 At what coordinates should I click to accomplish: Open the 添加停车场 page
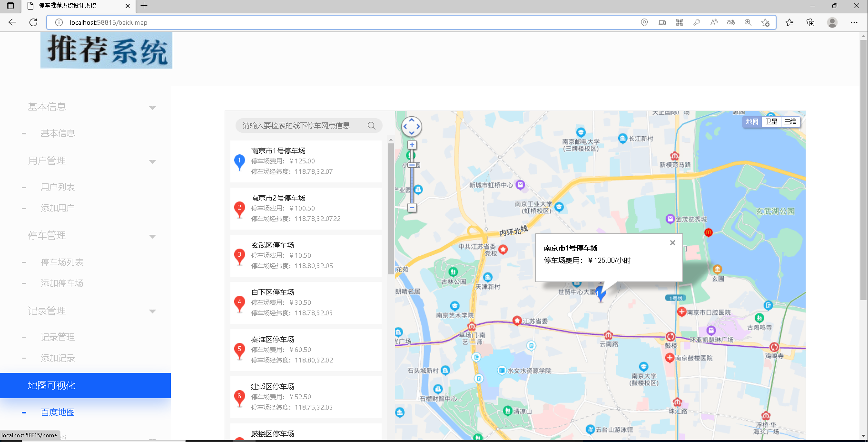coord(62,283)
